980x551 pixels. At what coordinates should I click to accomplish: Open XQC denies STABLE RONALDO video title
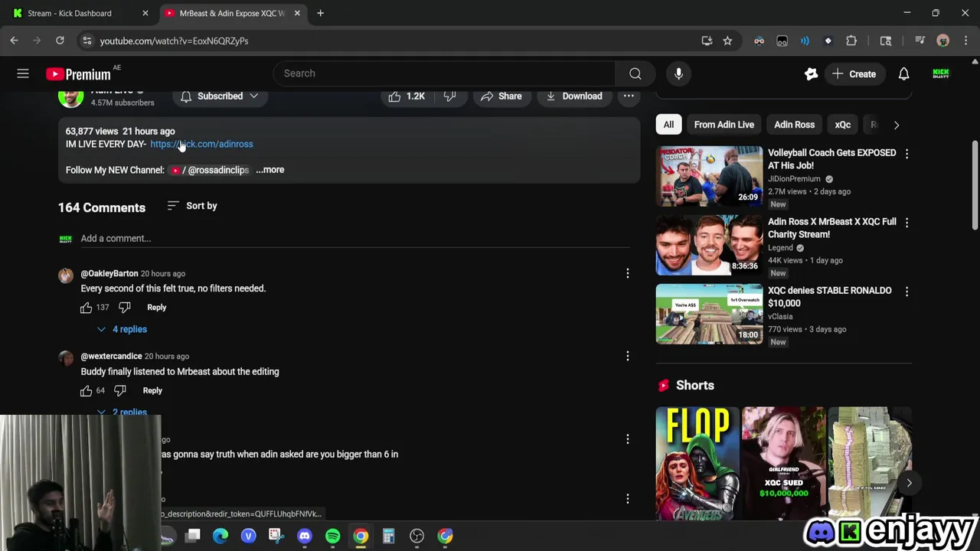[x=829, y=297]
